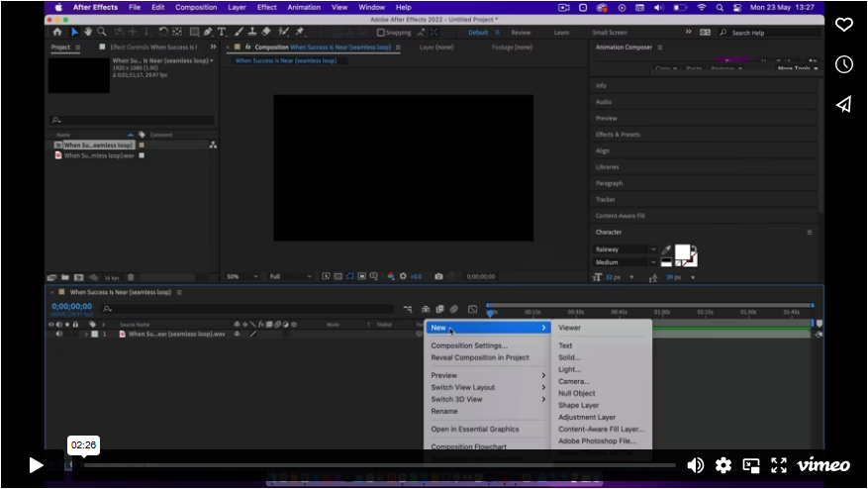
Task: Open channel and color management settings icon
Action: [x=391, y=276]
